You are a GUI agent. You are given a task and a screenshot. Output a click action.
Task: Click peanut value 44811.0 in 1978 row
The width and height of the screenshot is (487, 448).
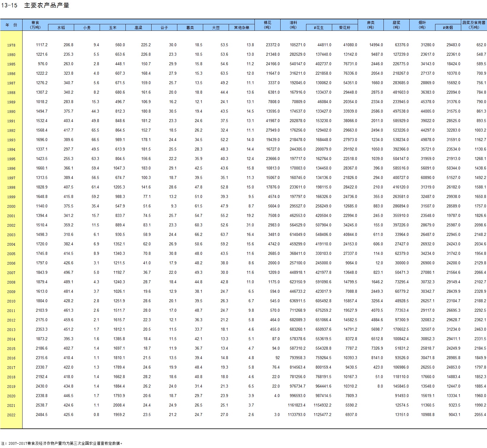click(x=324, y=45)
